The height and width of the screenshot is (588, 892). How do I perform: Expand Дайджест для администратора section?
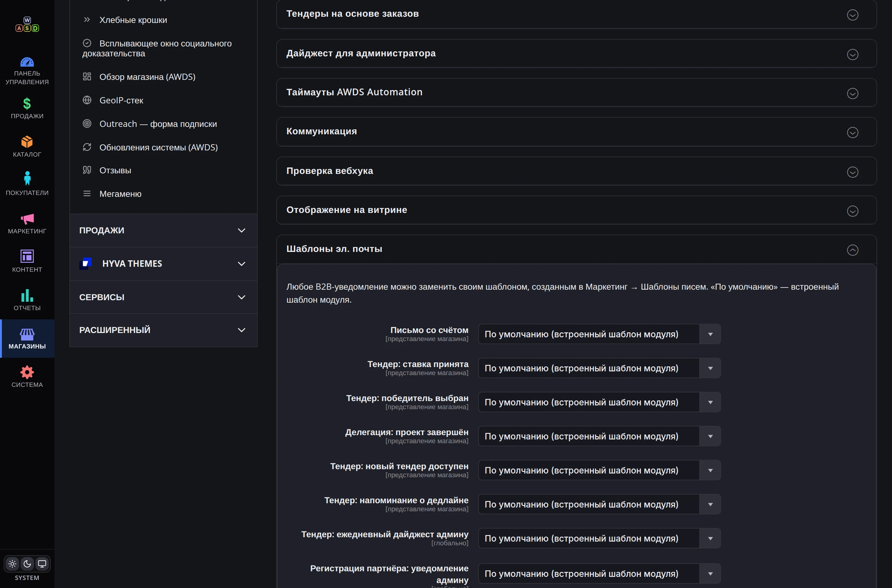576,54
